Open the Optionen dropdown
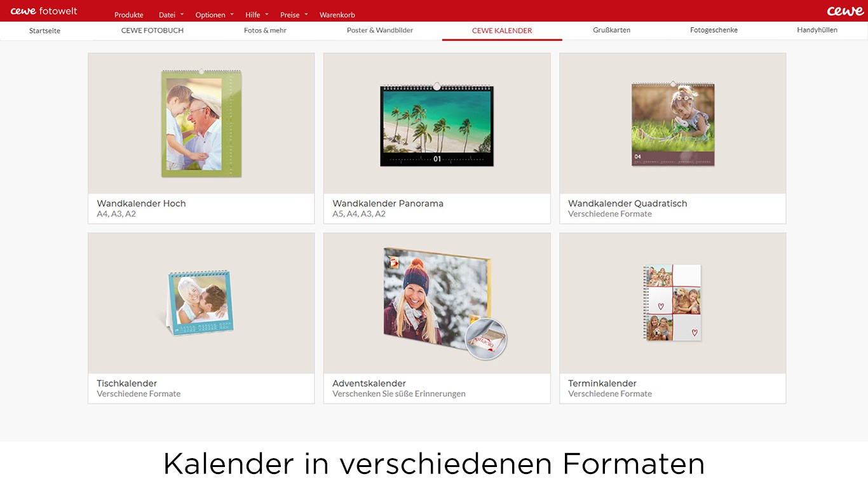 tap(210, 14)
